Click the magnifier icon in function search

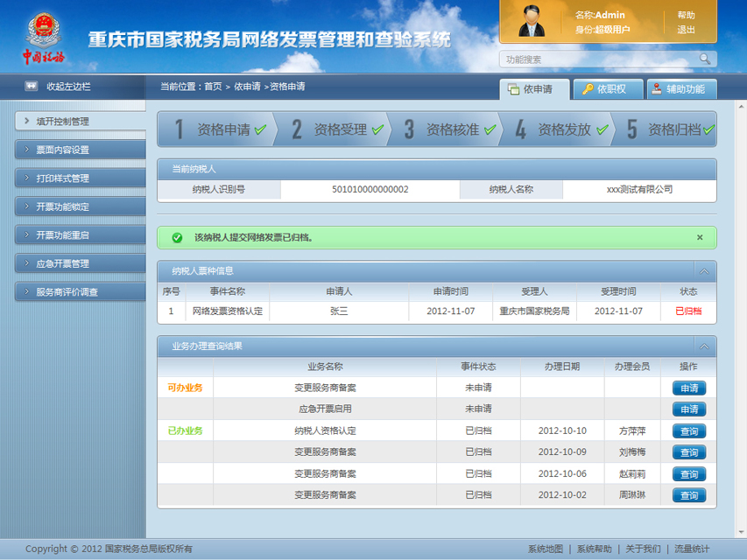[705, 59]
